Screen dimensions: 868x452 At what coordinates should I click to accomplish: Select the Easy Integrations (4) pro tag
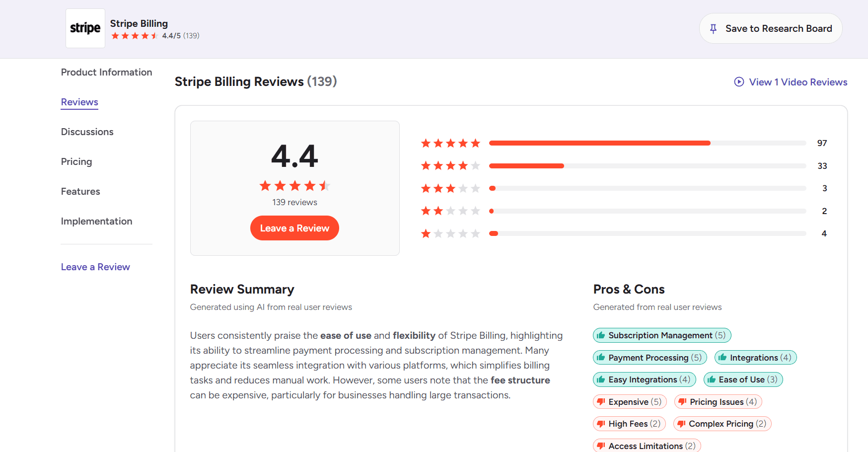(x=645, y=379)
